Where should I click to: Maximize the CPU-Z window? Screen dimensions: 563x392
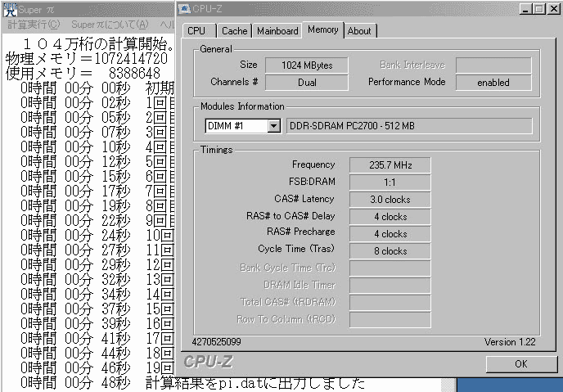click(538, 8)
